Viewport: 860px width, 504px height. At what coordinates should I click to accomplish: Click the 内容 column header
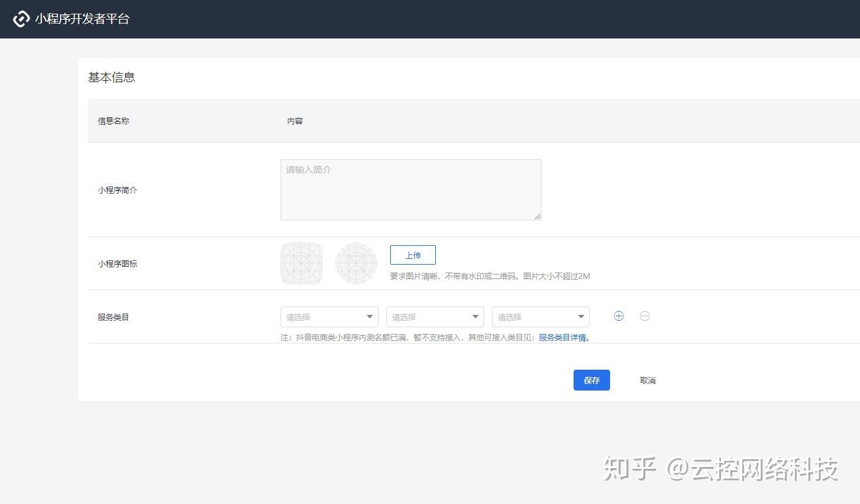295,121
